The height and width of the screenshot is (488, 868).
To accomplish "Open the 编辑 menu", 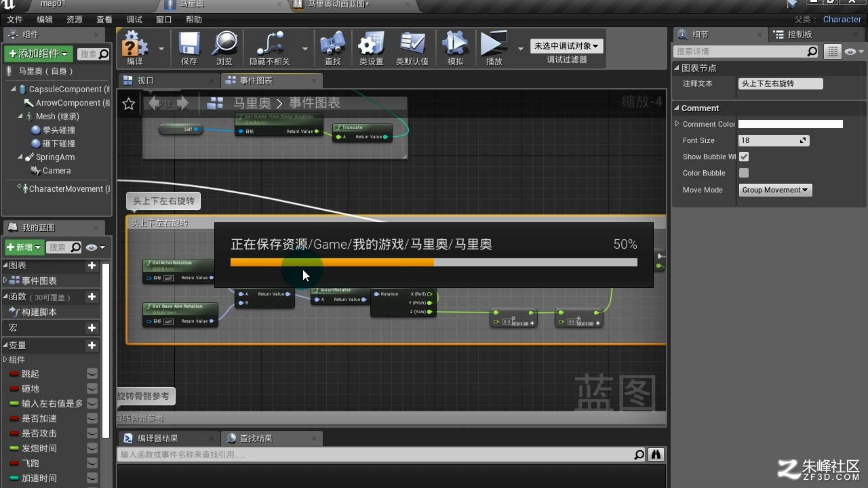I will pos(44,20).
